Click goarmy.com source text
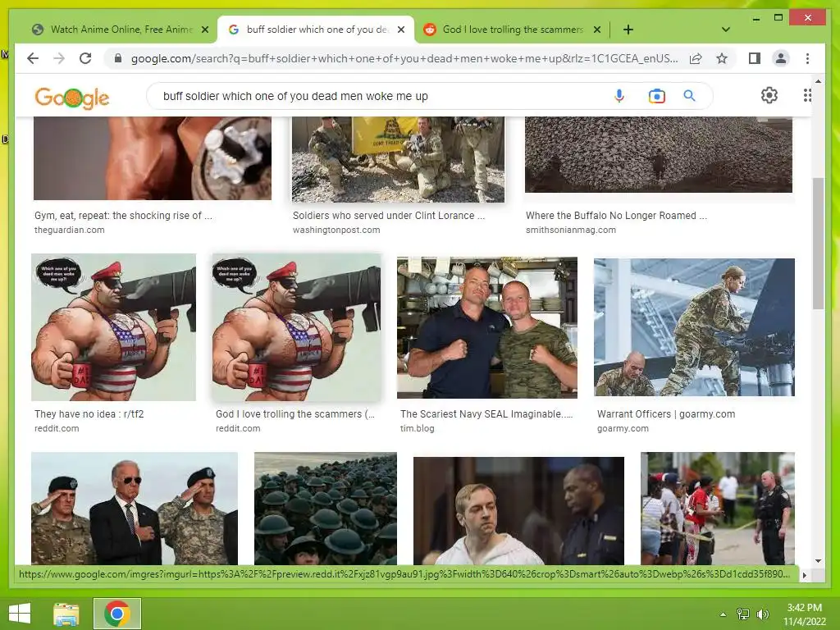The image size is (840, 630). 623,428
